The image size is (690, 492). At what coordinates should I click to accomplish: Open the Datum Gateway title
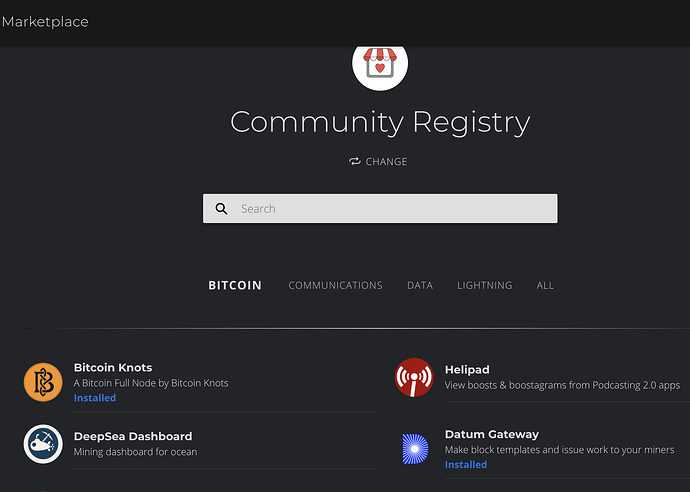tap(492, 434)
